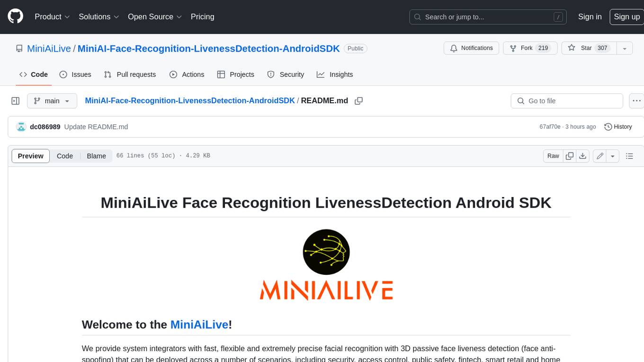Open the more file actions menu

pyautogui.click(x=636, y=101)
